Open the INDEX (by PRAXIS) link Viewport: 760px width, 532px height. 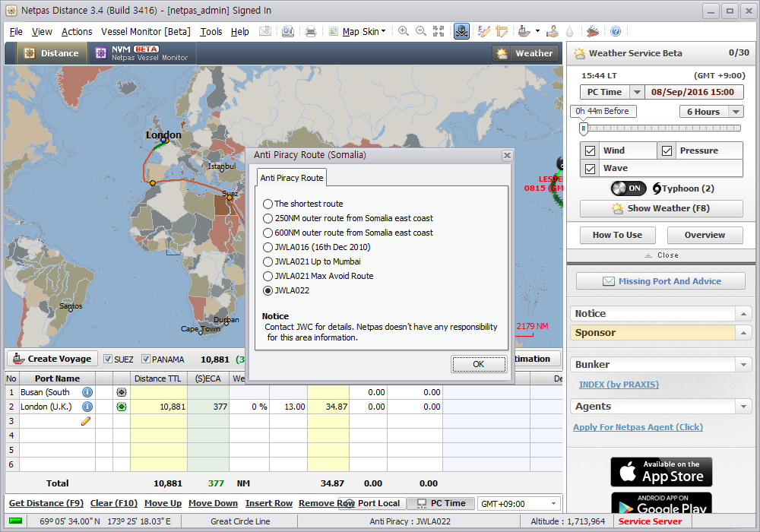click(619, 385)
